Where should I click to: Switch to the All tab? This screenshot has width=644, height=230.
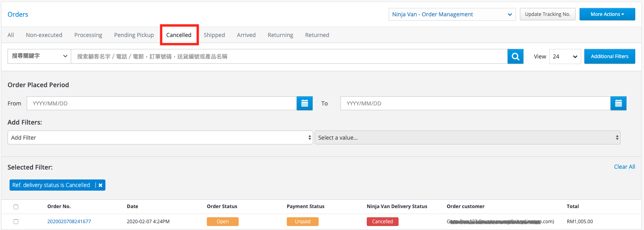click(x=11, y=35)
